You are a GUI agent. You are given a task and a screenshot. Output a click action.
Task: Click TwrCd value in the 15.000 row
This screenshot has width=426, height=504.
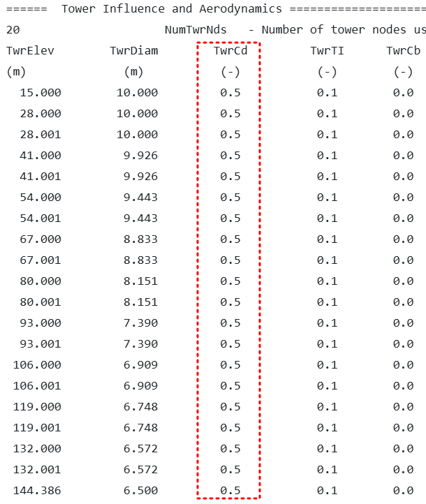point(230,93)
